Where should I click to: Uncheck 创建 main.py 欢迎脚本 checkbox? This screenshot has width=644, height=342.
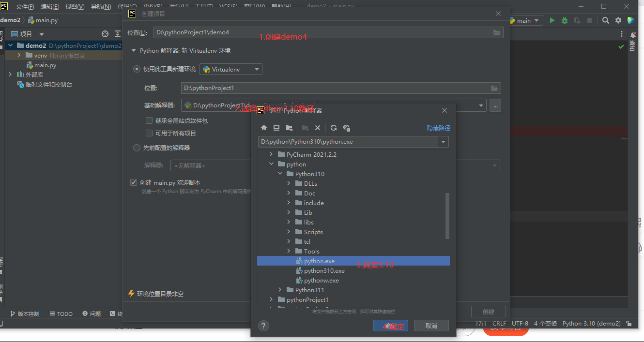click(x=134, y=182)
